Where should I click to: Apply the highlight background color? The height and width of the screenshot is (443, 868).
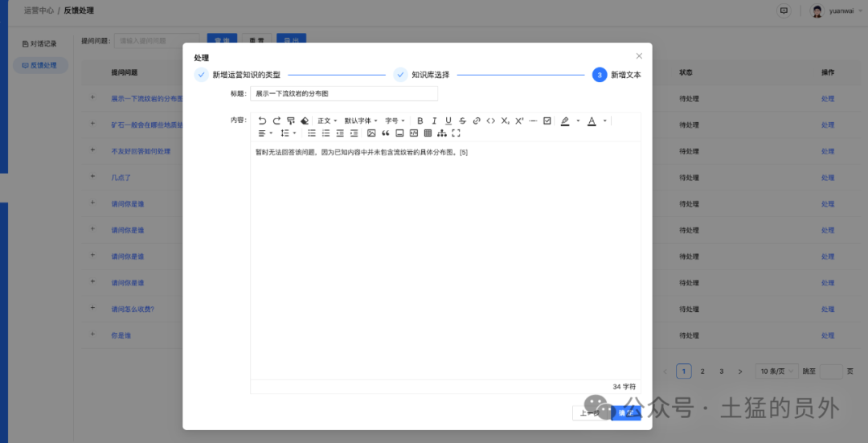pos(565,121)
